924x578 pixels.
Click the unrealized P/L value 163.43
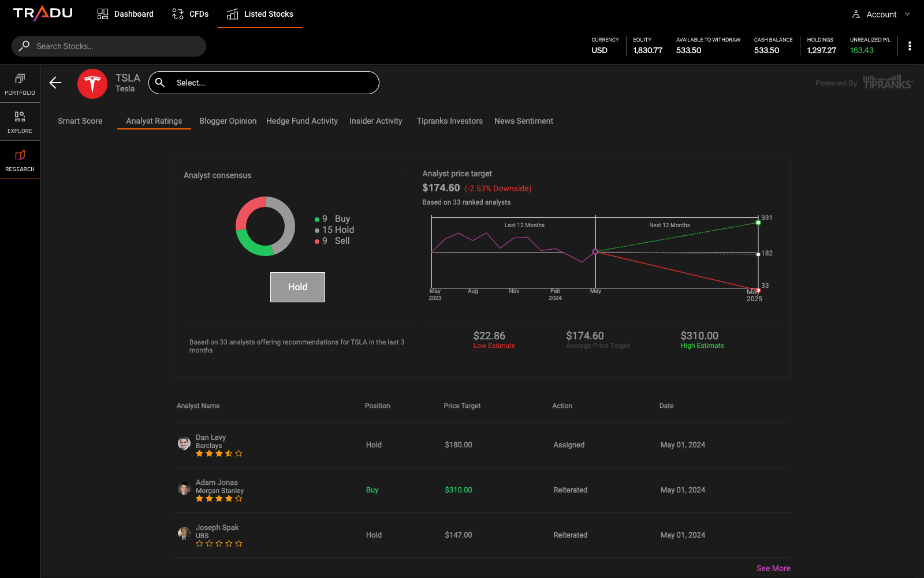pos(862,50)
